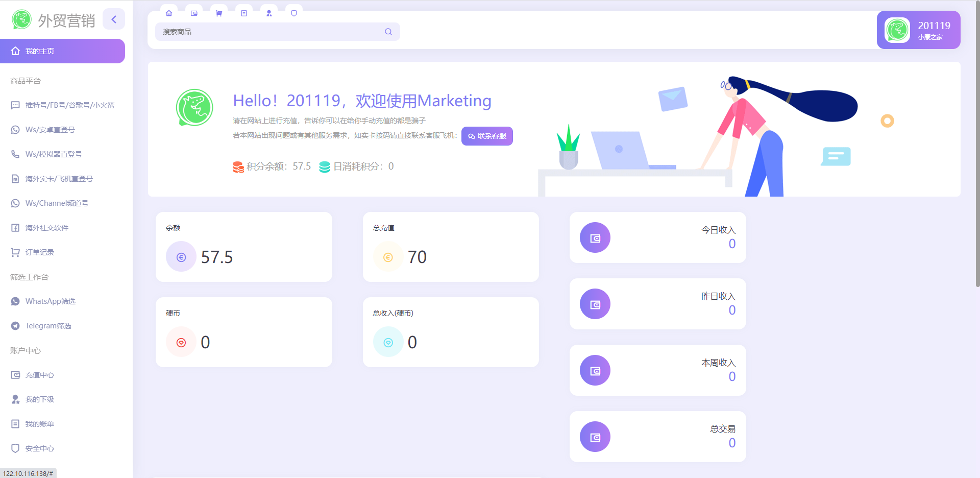Open the 201119 profile card at top right
This screenshot has width=980, height=478.
[918, 30]
